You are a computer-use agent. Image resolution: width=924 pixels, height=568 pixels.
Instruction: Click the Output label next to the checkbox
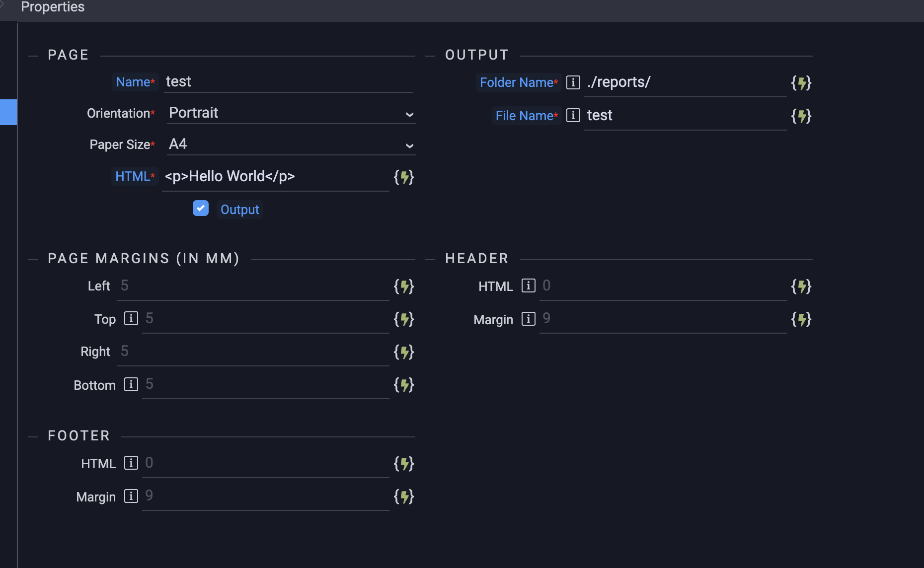pos(239,210)
